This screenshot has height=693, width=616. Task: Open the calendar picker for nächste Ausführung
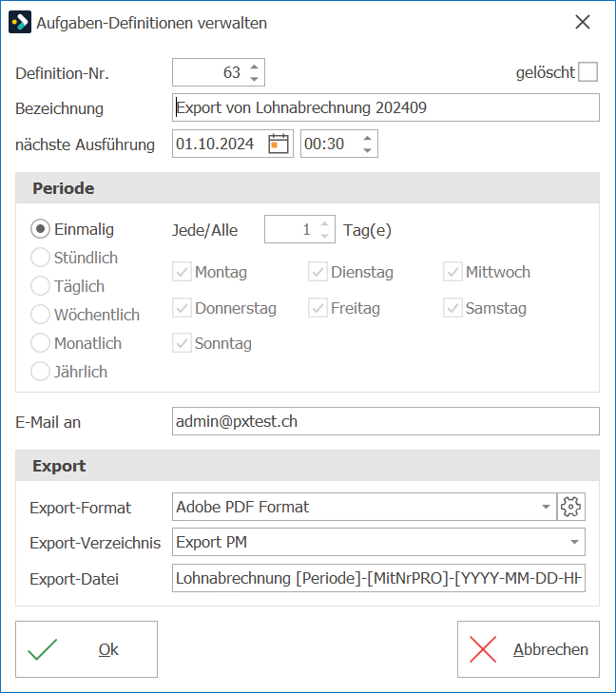[279, 144]
